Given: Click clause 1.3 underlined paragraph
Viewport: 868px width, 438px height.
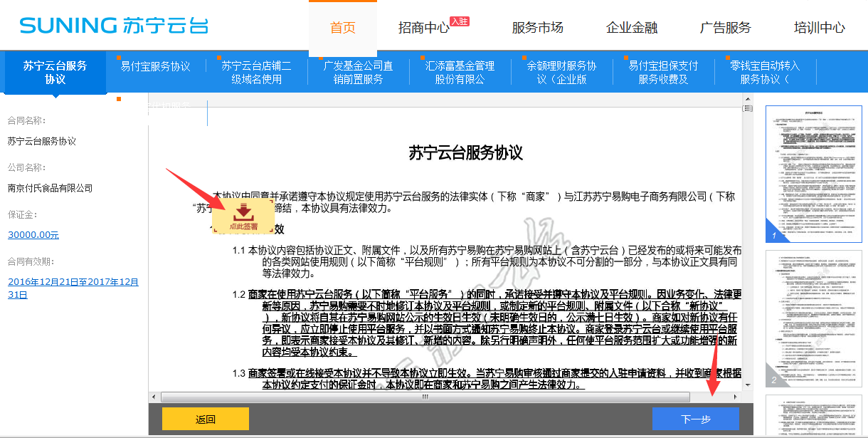Looking at the screenshot, I should (487, 378).
